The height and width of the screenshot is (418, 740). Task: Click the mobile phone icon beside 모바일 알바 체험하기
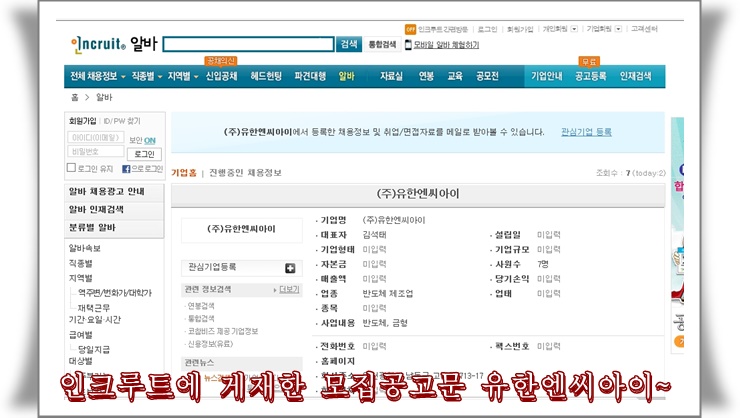[x=408, y=45]
